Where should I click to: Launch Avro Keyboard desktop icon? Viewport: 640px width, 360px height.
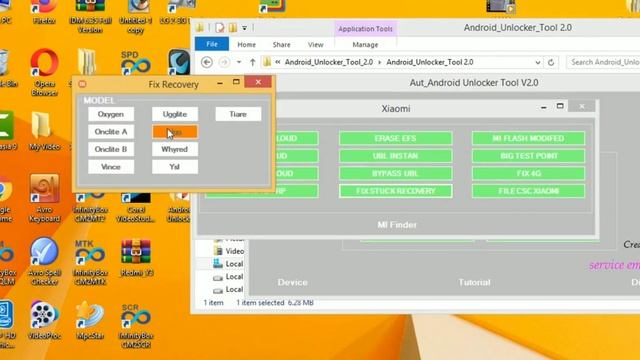coord(44,199)
